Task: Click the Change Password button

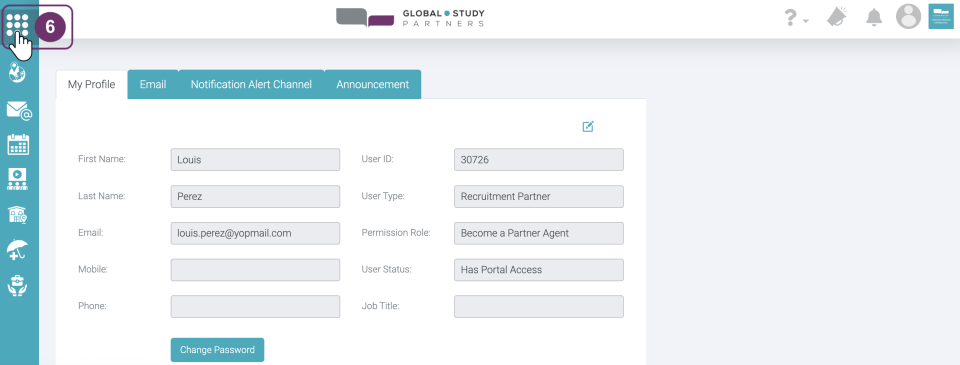Action: coord(217,350)
